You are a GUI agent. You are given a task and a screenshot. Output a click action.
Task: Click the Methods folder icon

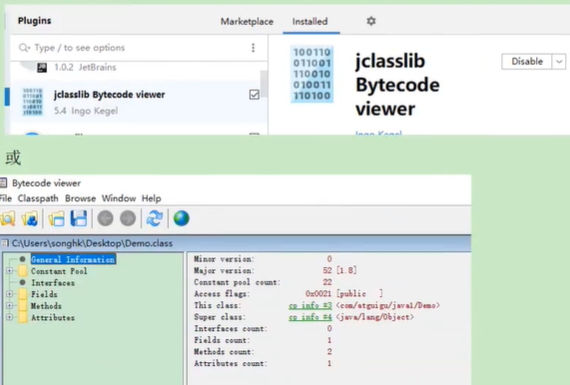click(x=23, y=306)
